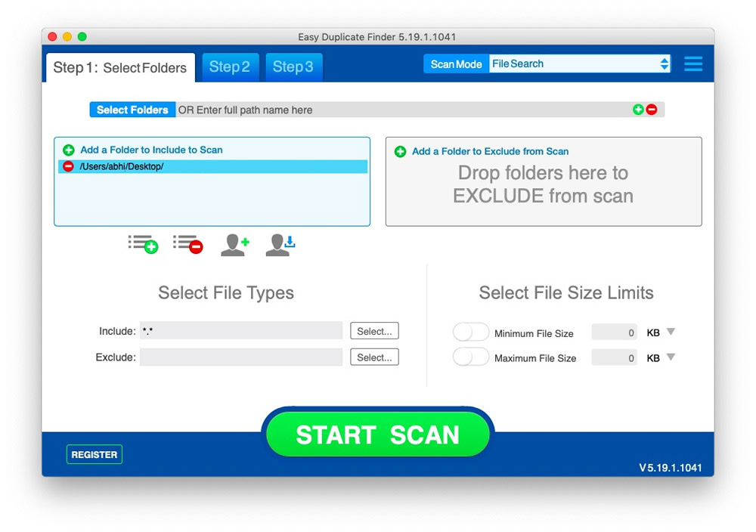Click the REGISTER button

tap(94, 454)
